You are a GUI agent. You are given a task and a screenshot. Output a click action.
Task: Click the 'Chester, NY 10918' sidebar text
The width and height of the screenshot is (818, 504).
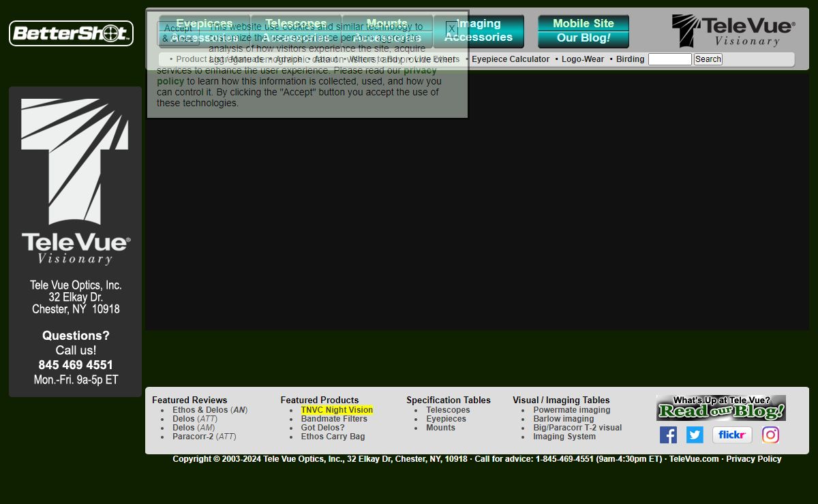click(x=76, y=309)
